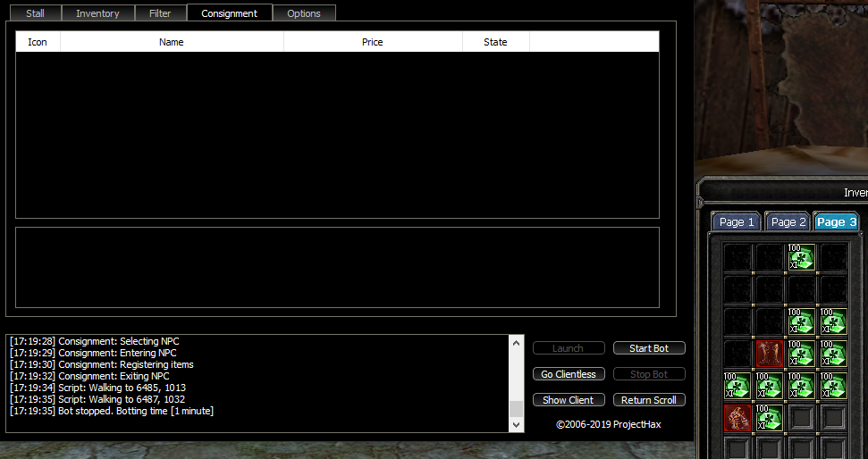Select the red boots item in inventory
The height and width of the screenshot is (459, 868).
point(770,354)
